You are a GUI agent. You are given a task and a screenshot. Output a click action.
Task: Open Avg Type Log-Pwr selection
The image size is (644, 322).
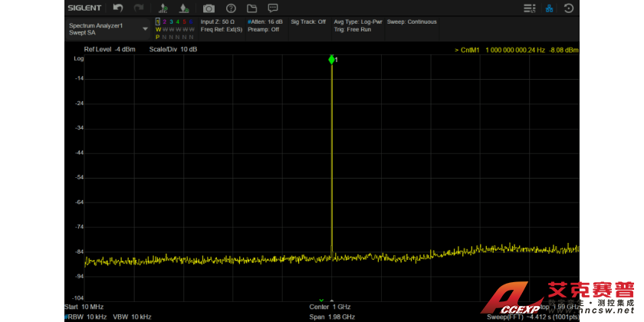358,21
